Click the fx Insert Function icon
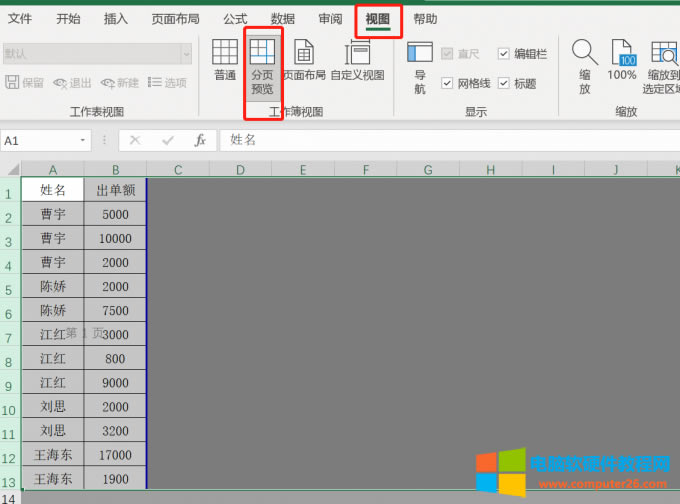 [200, 141]
